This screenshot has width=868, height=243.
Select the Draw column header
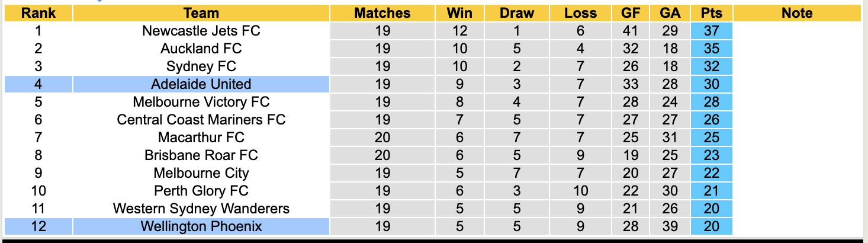[516, 13]
